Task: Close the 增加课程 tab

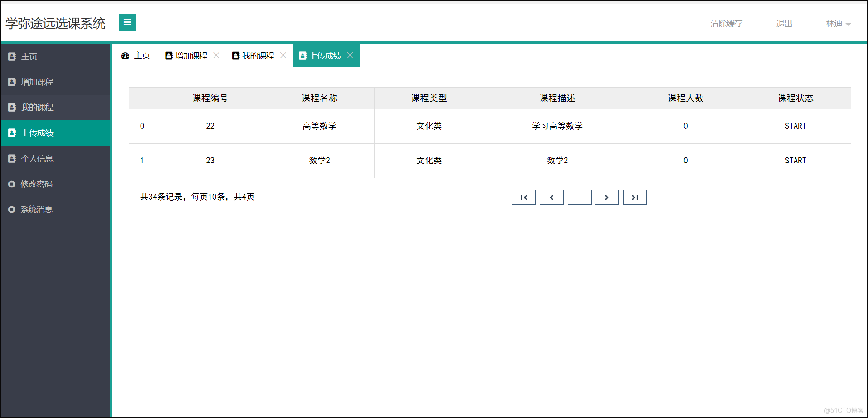Action: (x=216, y=55)
